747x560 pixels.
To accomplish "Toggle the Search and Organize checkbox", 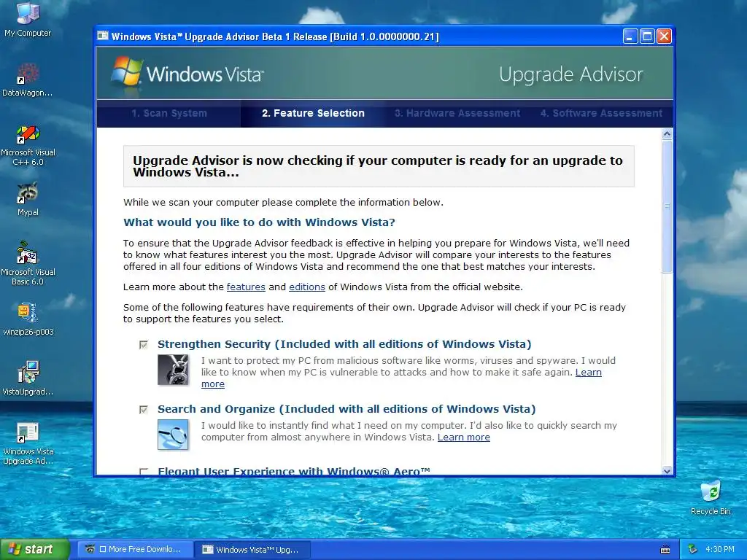I will 144,409.
